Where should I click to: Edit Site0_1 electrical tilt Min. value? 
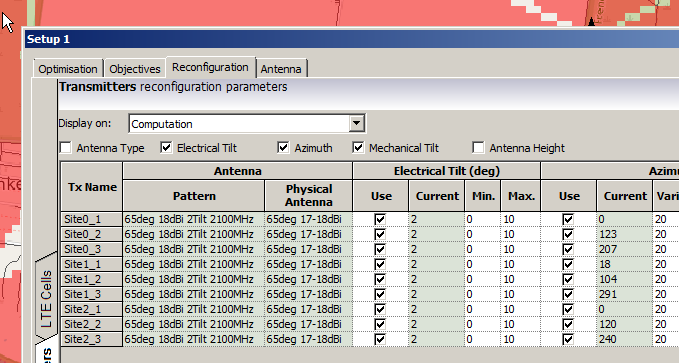[x=483, y=219]
